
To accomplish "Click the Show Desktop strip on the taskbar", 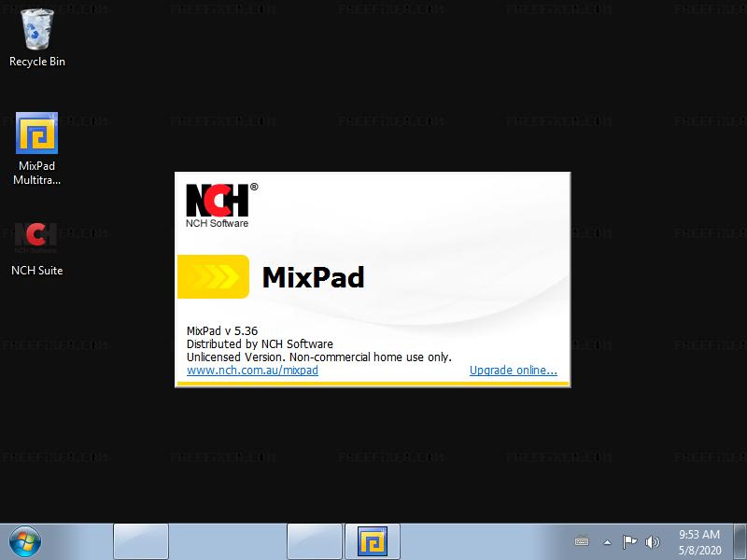I will (x=740, y=541).
